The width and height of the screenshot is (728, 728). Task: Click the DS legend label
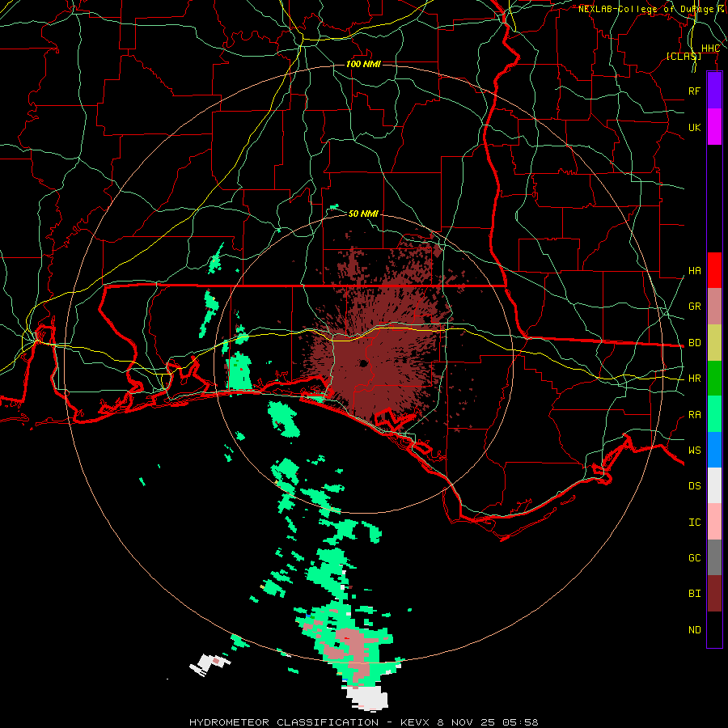694,486
